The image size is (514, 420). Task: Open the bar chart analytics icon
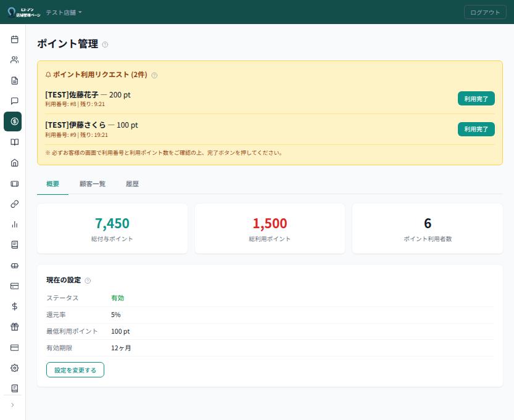(x=14, y=224)
